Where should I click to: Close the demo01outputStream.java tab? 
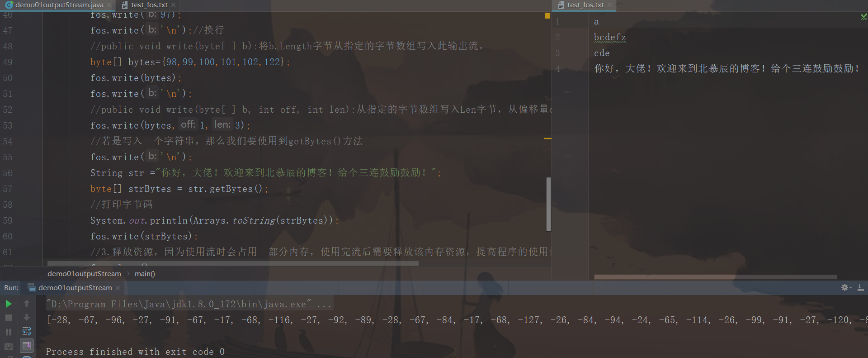(x=109, y=5)
